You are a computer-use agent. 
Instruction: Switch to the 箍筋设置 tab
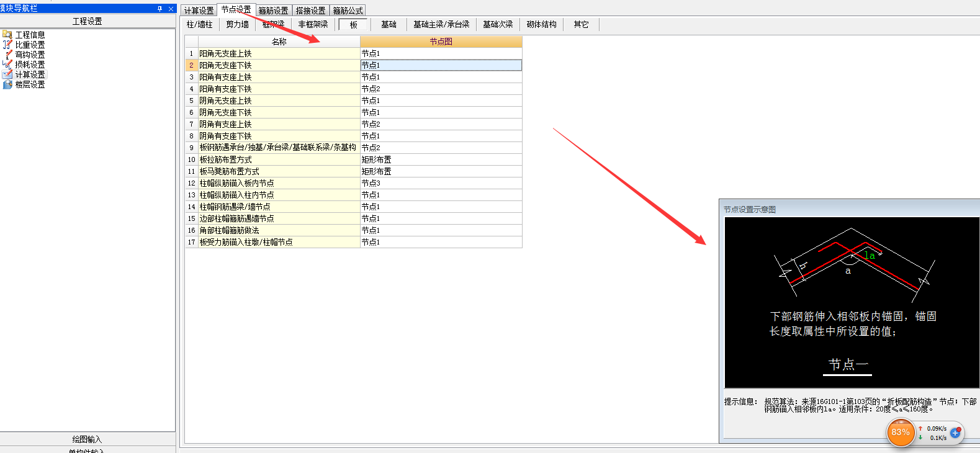(x=273, y=11)
